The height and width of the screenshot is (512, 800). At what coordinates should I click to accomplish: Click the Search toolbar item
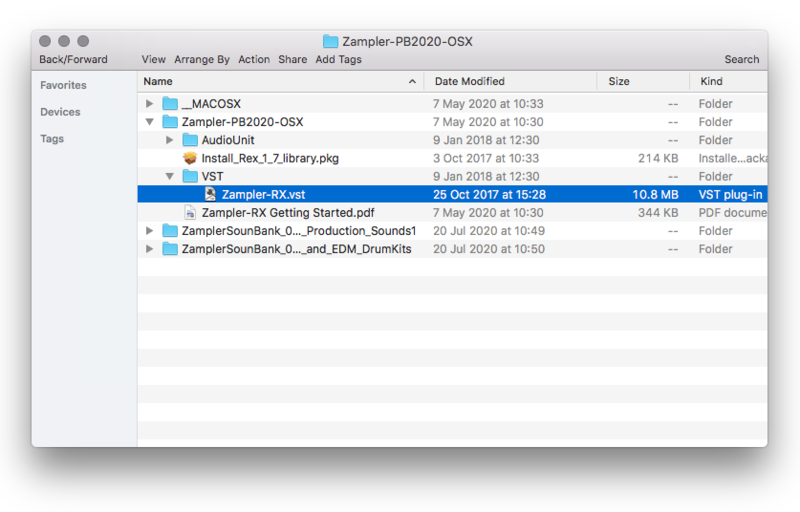tap(742, 59)
